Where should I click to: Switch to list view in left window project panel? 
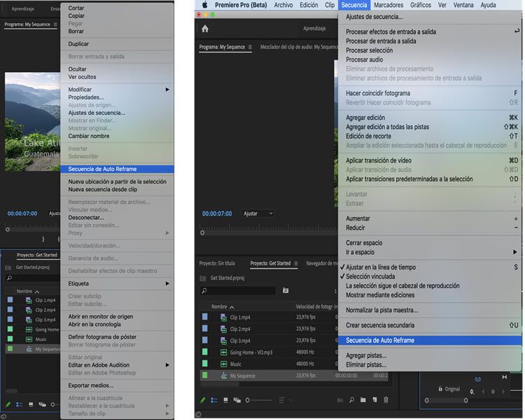pyautogui.click(x=20, y=405)
